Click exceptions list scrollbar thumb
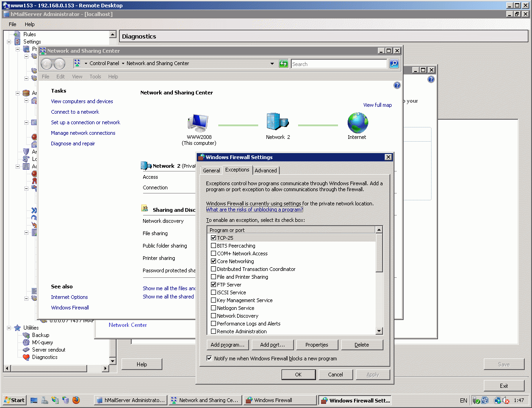This screenshot has height=408, width=532. tap(379, 253)
